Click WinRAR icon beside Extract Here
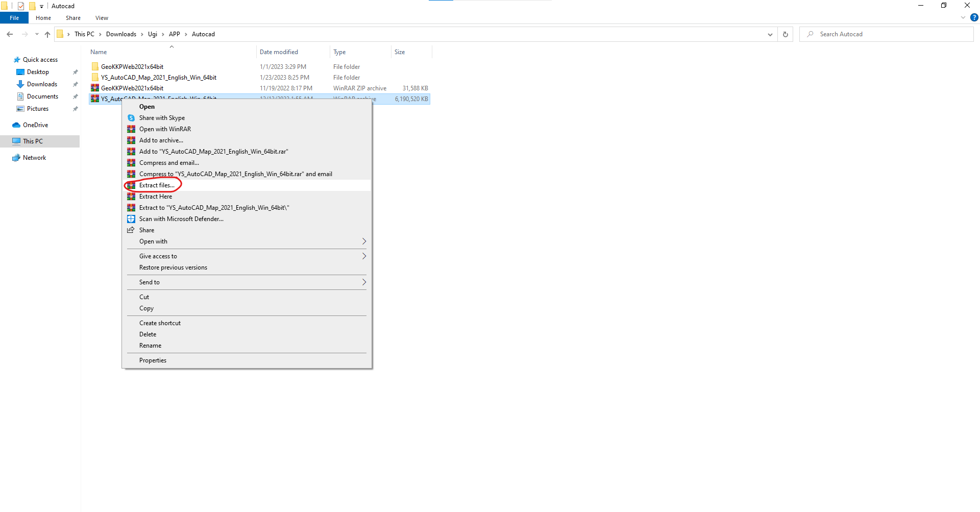 point(131,197)
